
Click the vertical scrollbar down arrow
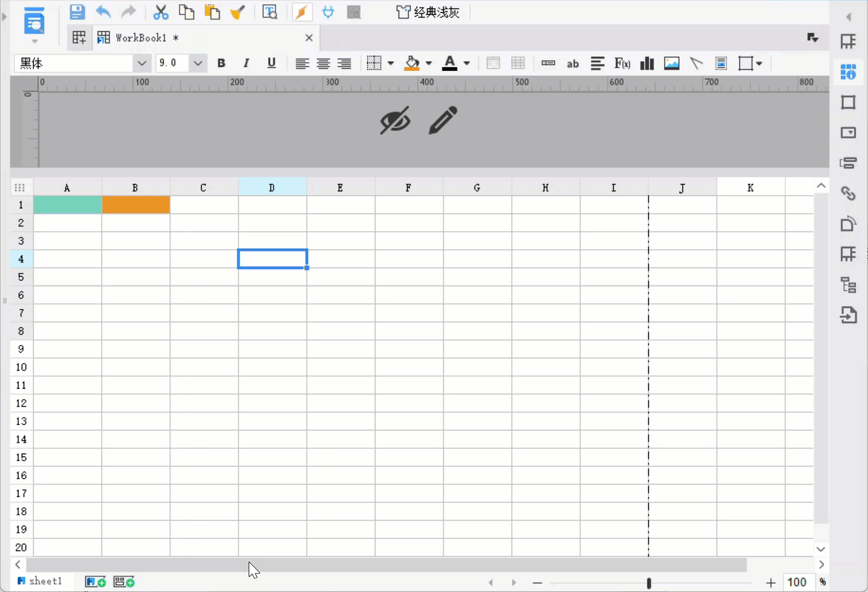coord(821,549)
